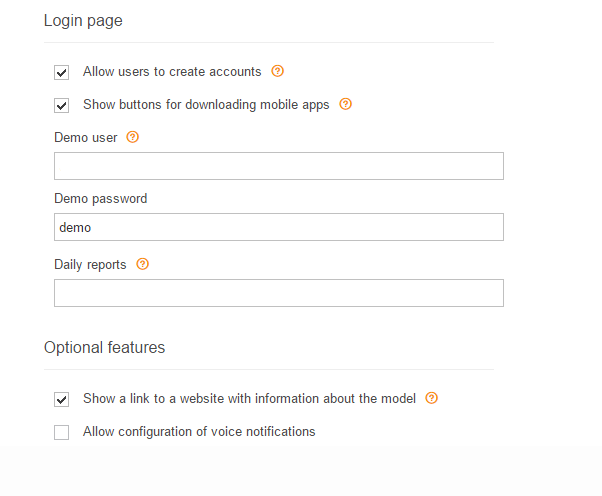Enable Allow configuration of voice notifications checkbox
This screenshot has height=496, width=602.
point(61,433)
